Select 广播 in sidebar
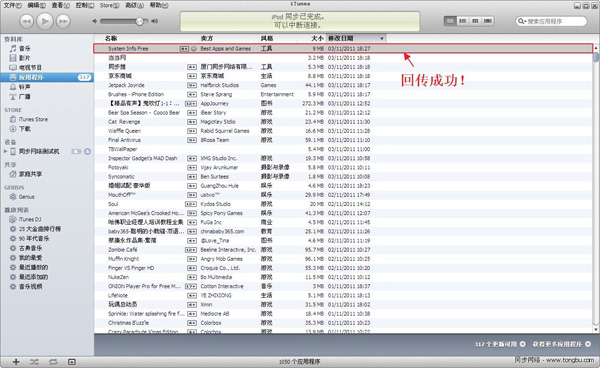The height and width of the screenshot is (368, 600). click(x=47, y=96)
